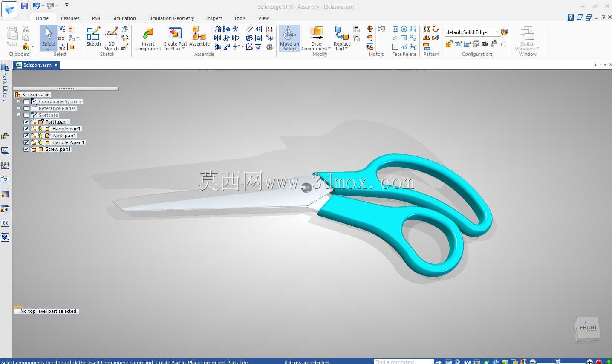Image resolution: width=612 pixels, height=364 pixels.
Task: Click the PathFinder panel grip handle
Action: tap(66, 89)
